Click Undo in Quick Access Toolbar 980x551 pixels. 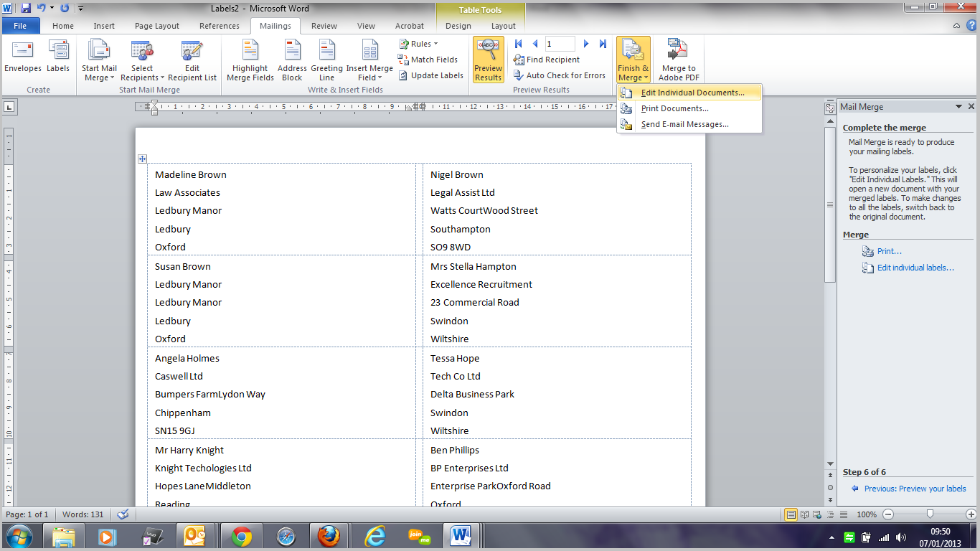point(41,8)
